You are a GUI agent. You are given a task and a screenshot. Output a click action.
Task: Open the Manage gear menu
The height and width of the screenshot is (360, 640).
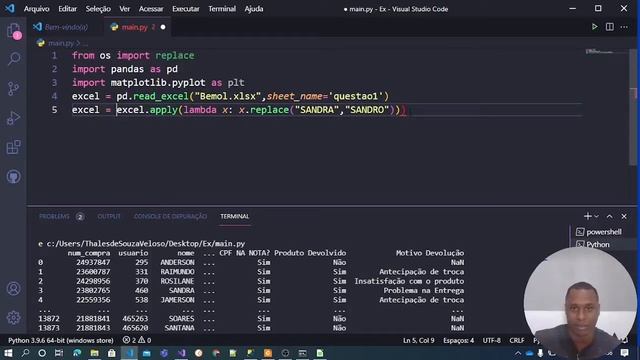coord(13,318)
